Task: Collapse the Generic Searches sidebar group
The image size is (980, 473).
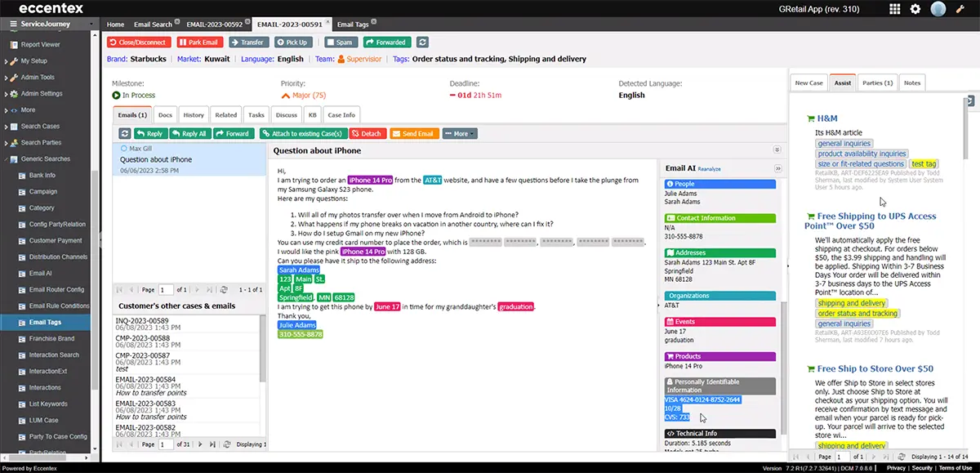Action: (x=7, y=159)
